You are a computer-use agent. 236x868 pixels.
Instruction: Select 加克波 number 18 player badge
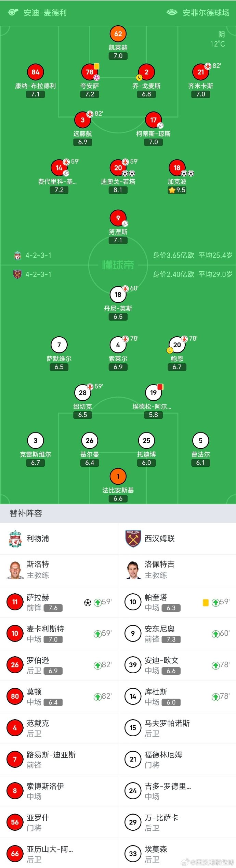tap(177, 168)
